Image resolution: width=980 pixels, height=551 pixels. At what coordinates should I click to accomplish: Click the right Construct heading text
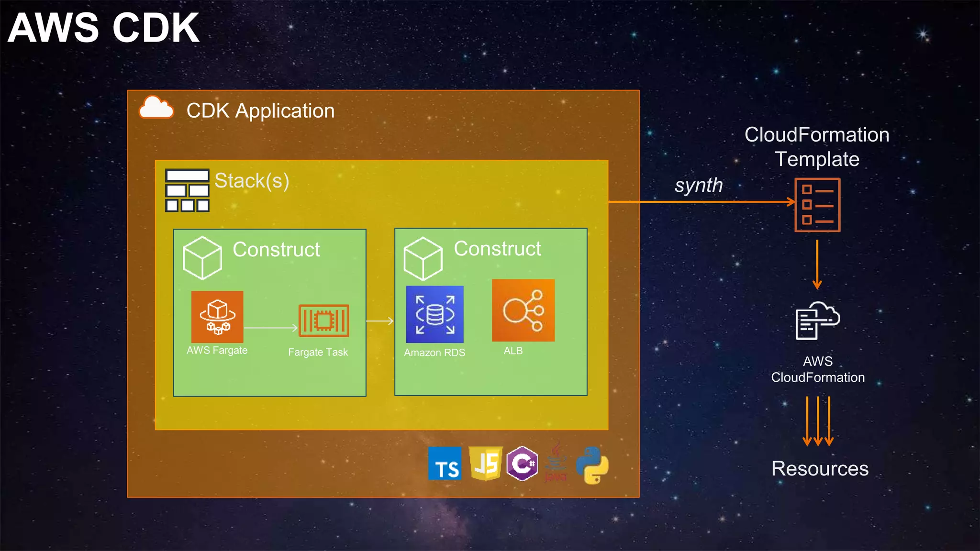coord(497,249)
